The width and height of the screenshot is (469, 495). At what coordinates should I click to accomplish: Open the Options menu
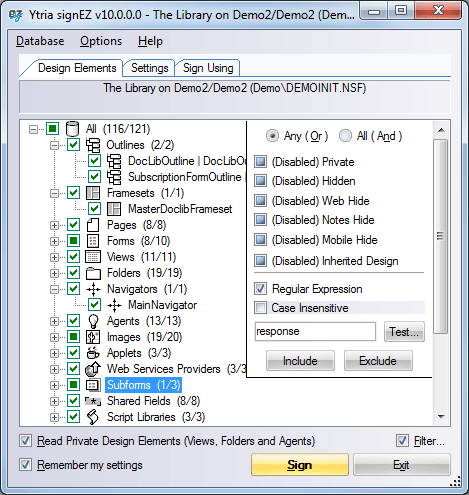pos(101,41)
